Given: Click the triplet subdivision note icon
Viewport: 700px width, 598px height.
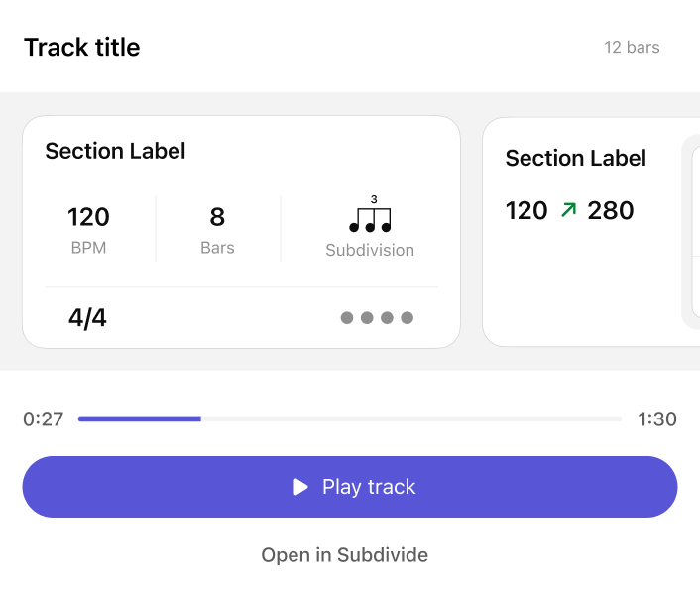Looking at the screenshot, I should coord(370,216).
